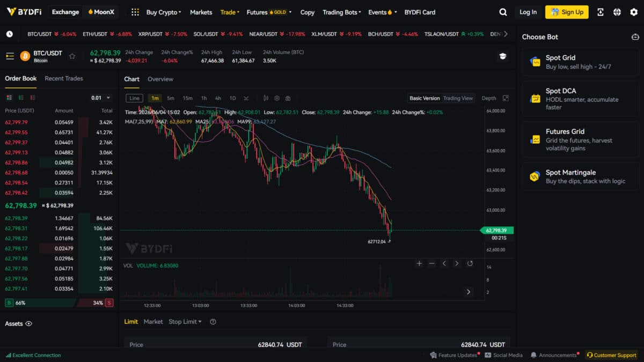Move chart left arrow icon
Viewport: 644px width, 362px height.
coord(444,263)
